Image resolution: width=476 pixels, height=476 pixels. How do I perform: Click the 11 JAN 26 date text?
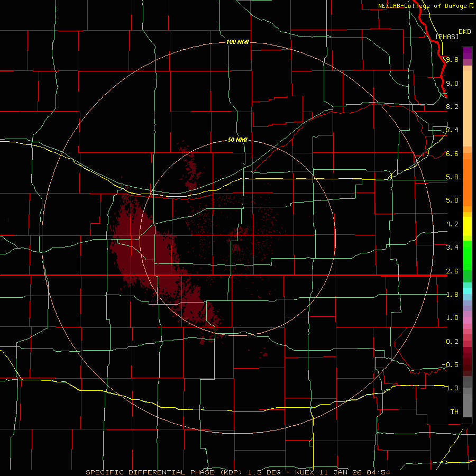(341, 472)
